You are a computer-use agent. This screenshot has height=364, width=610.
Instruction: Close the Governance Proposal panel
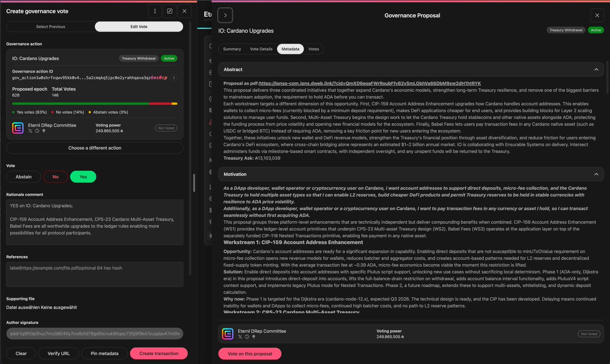(x=597, y=15)
